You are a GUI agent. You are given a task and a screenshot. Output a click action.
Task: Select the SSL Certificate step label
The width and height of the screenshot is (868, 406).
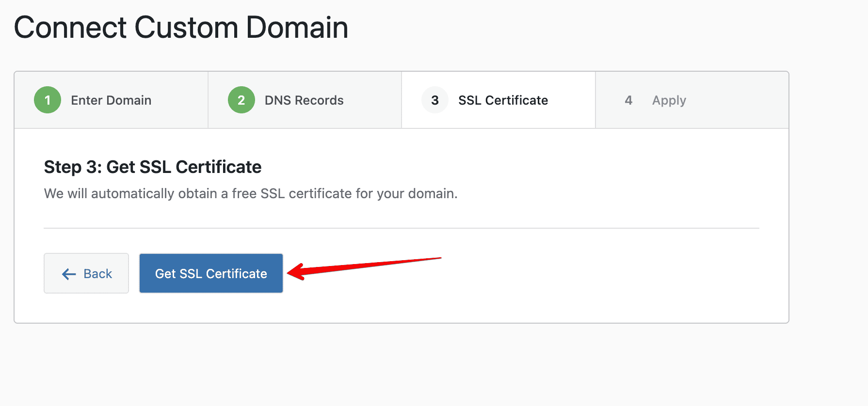(x=503, y=100)
